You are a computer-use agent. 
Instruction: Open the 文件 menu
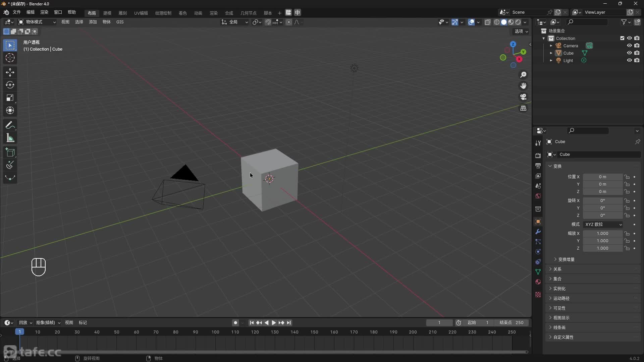click(16, 12)
